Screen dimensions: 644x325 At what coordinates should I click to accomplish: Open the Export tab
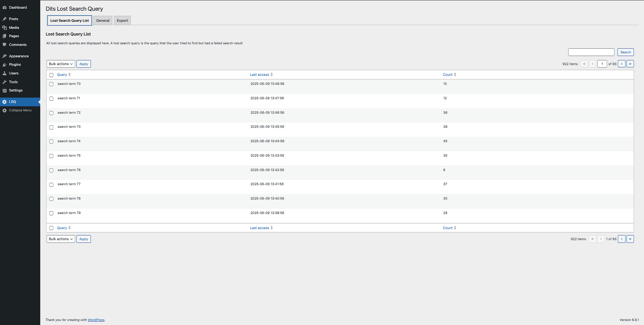(x=122, y=20)
